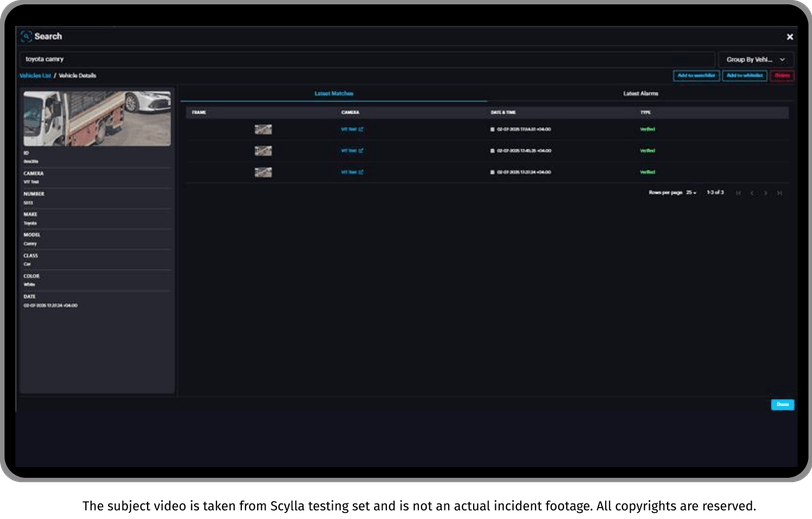Click the DATE & TIME column header
Image resolution: width=812 pixels, height=519 pixels.
click(x=503, y=112)
